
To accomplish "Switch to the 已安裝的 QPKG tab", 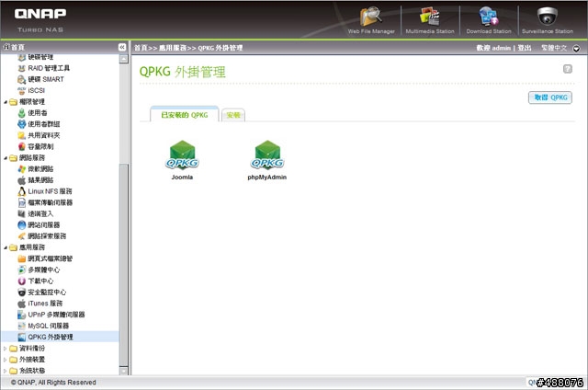I will (x=184, y=115).
